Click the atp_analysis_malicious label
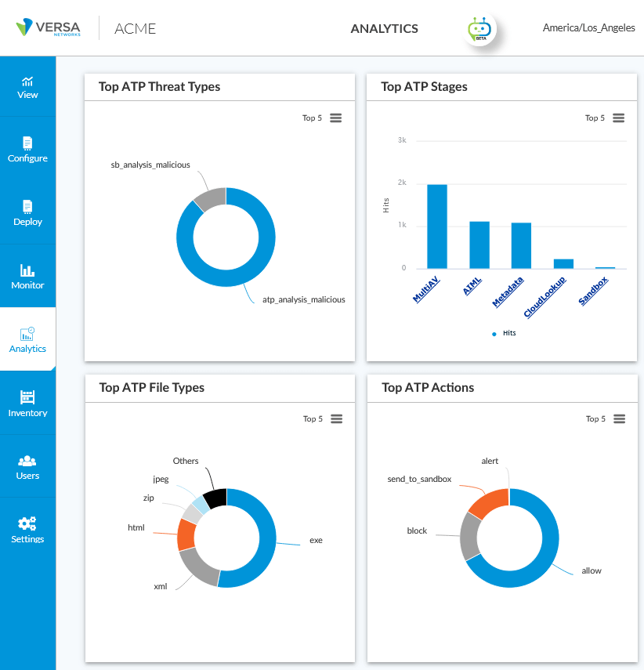Viewport: 644px width, 670px height. point(304,299)
